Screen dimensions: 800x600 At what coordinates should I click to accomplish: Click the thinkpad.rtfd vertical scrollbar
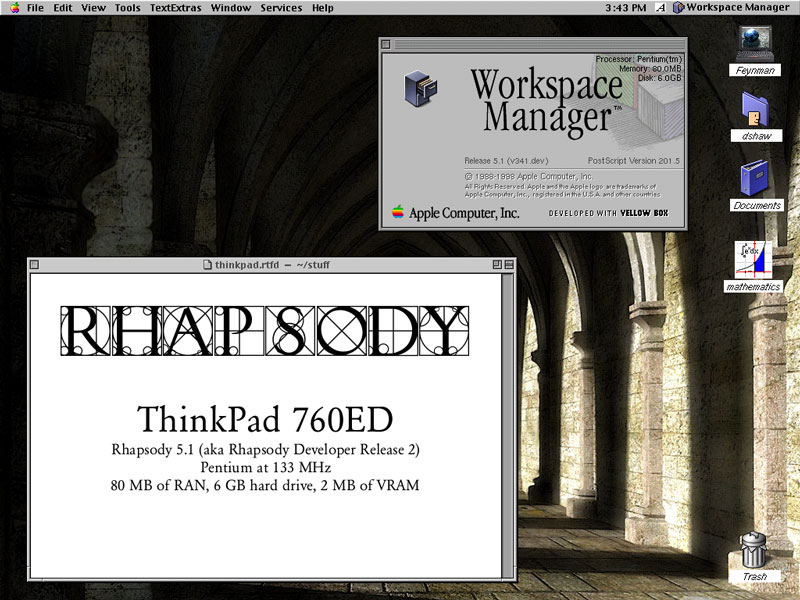click(x=508, y=426)
